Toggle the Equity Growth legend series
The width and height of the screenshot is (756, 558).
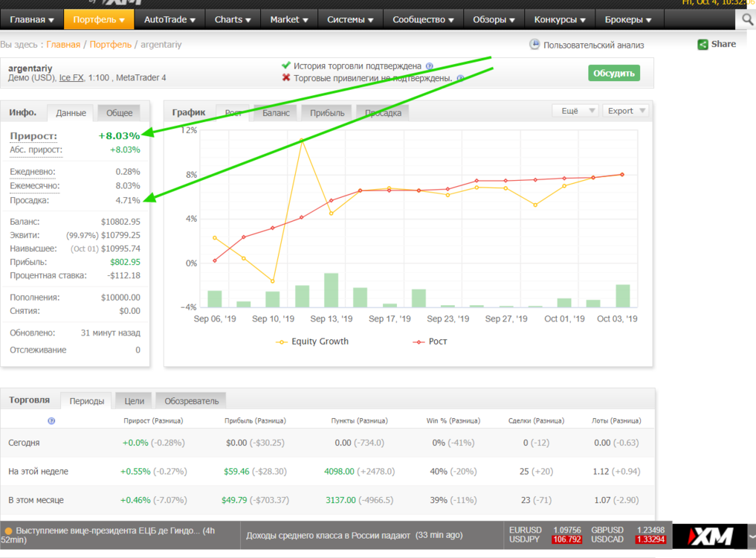(x=312, y=341)
